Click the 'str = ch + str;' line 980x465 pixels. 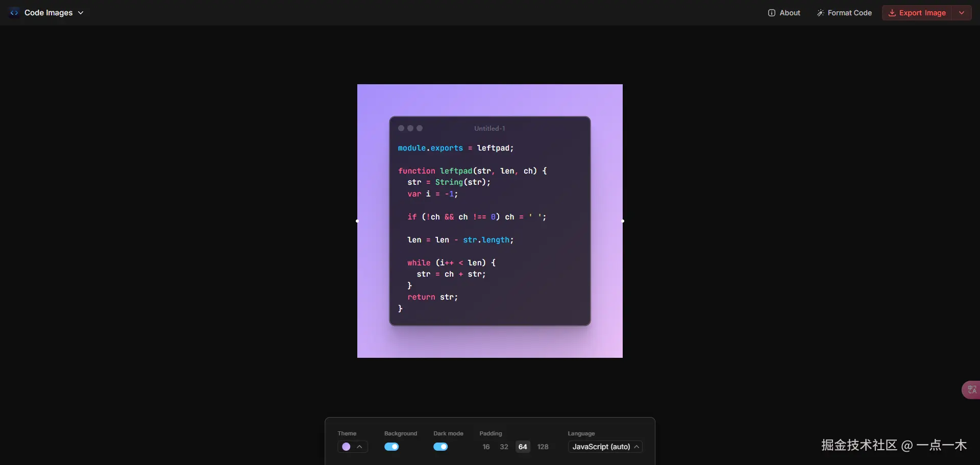coord(451,274)
